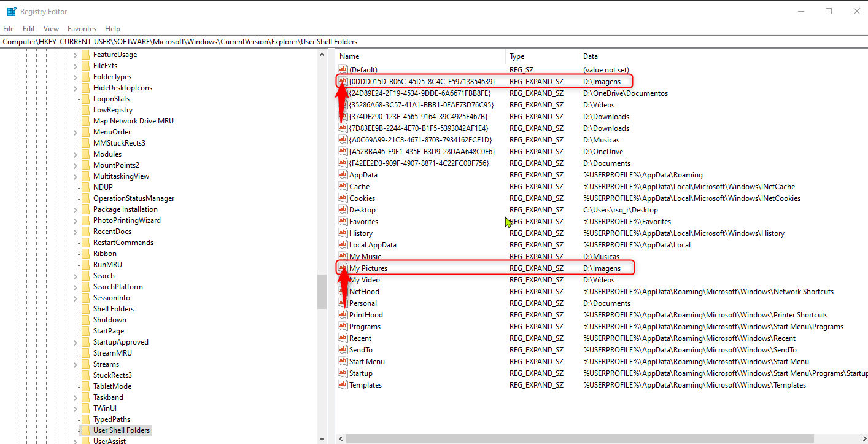
Task: Click the string value icon beside Cache
Action: (x=343, y=186)
